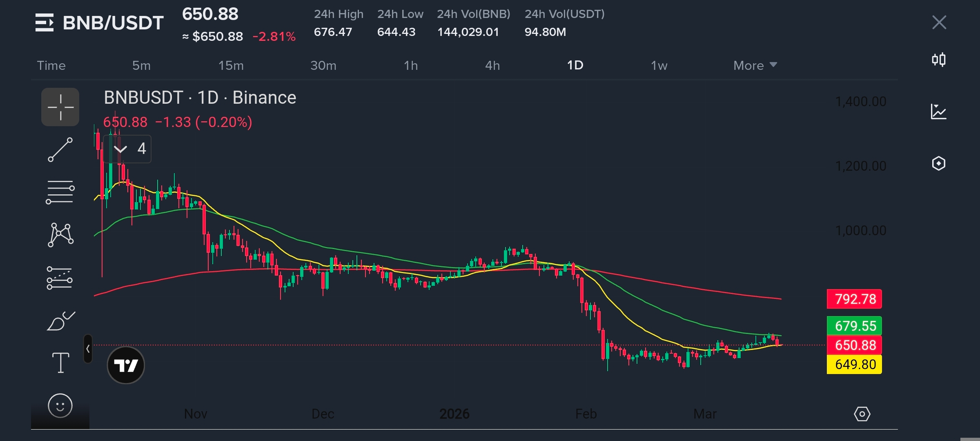This screenshot has height=441, width=980.
Task: Select the XABCD pattern tool
Action: (60, 235)
